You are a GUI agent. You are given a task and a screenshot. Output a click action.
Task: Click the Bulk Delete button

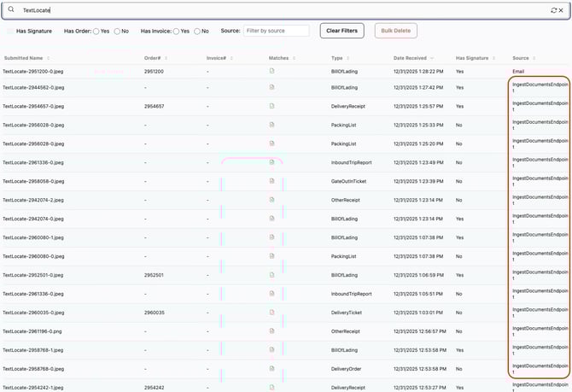pyautogui.click(x=395, y=31)
